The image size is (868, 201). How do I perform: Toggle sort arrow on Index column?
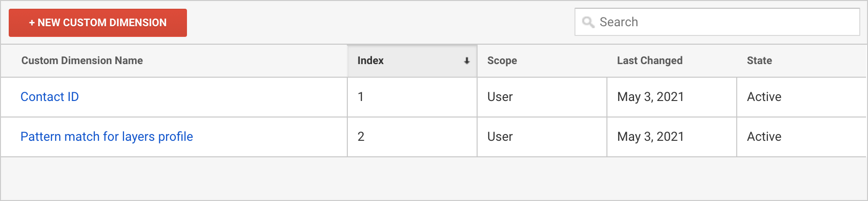pos(466,61)
